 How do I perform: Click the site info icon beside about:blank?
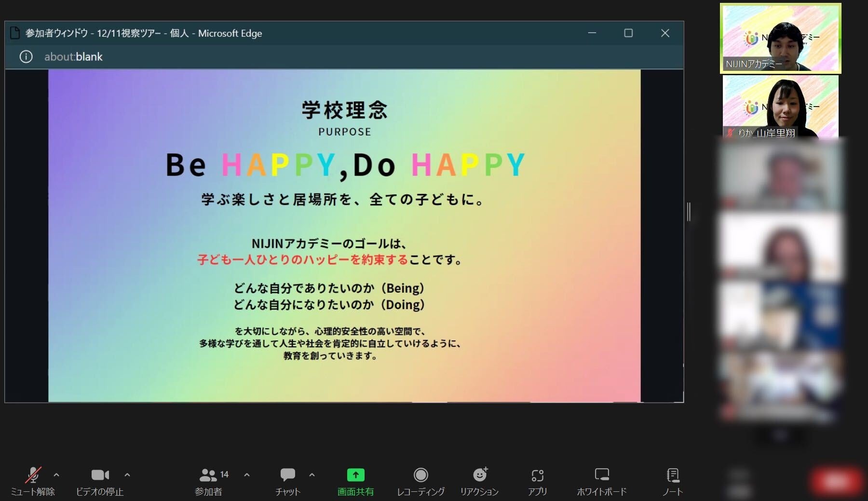[26, 57]
